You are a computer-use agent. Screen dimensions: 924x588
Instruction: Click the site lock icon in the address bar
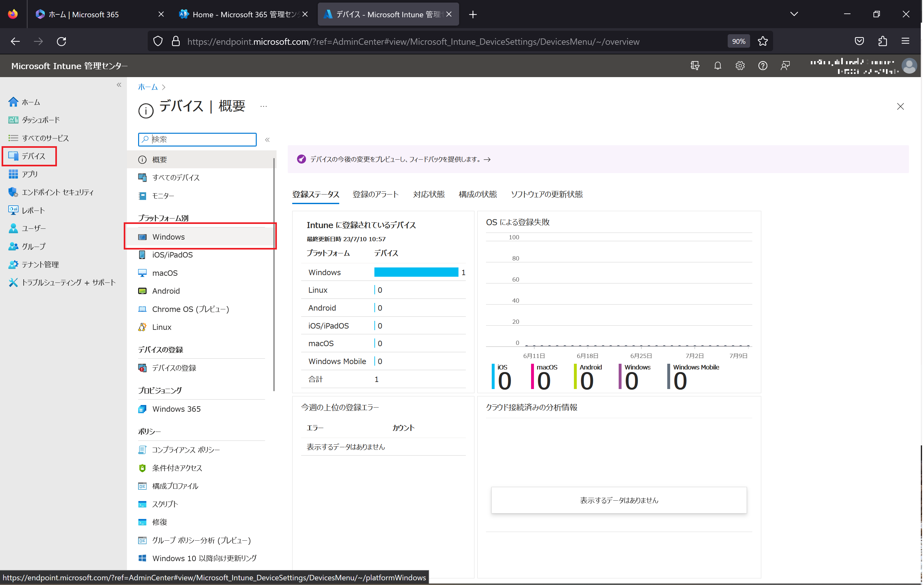point(176,42)
